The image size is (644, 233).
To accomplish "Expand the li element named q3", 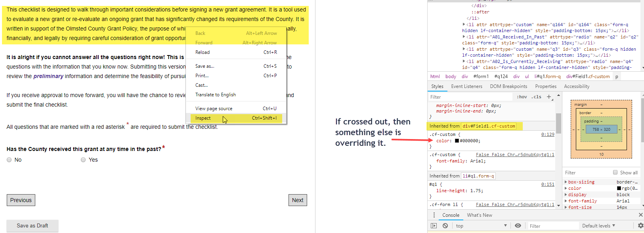I will coord(464,49).
